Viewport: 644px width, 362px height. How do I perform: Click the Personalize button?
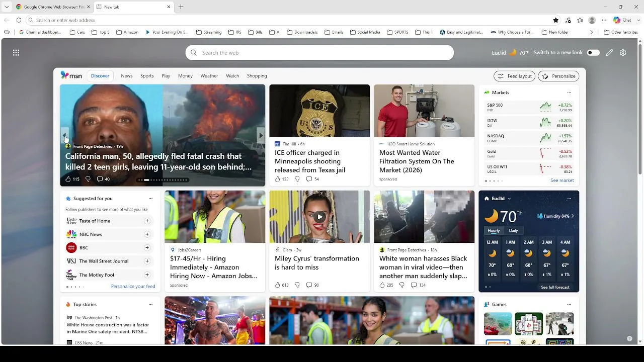[x=558, y=76]
